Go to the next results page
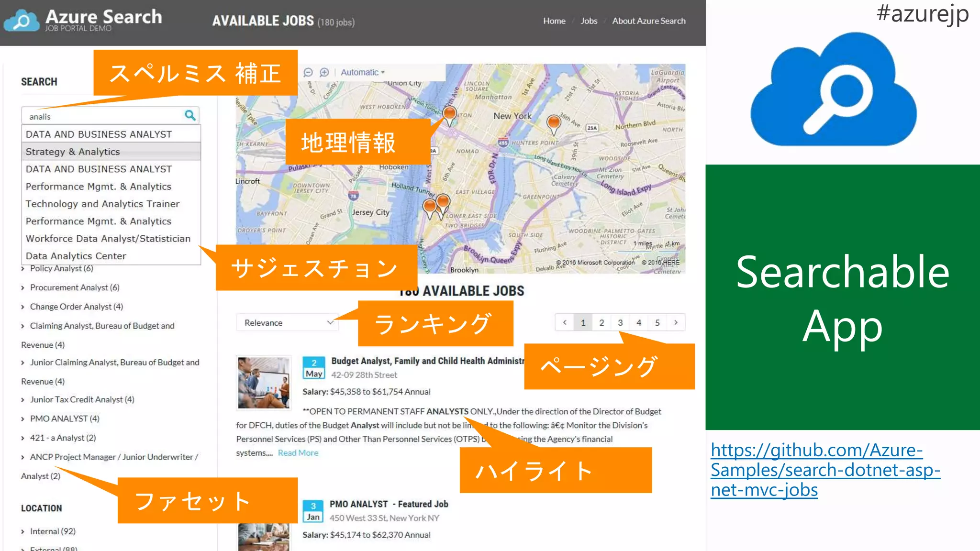 tap(676, 322)
